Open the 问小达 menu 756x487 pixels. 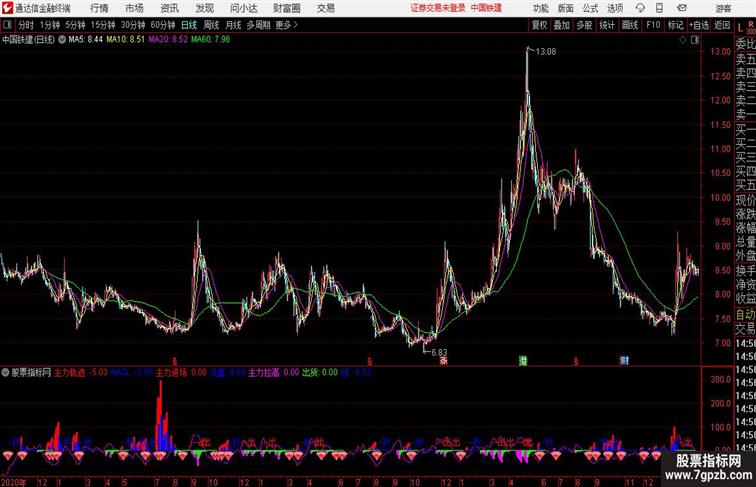[244, 8]
